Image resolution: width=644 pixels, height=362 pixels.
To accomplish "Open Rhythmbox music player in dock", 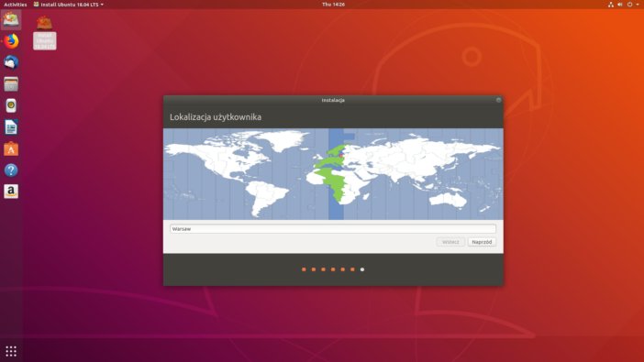I will click(11, 106).
